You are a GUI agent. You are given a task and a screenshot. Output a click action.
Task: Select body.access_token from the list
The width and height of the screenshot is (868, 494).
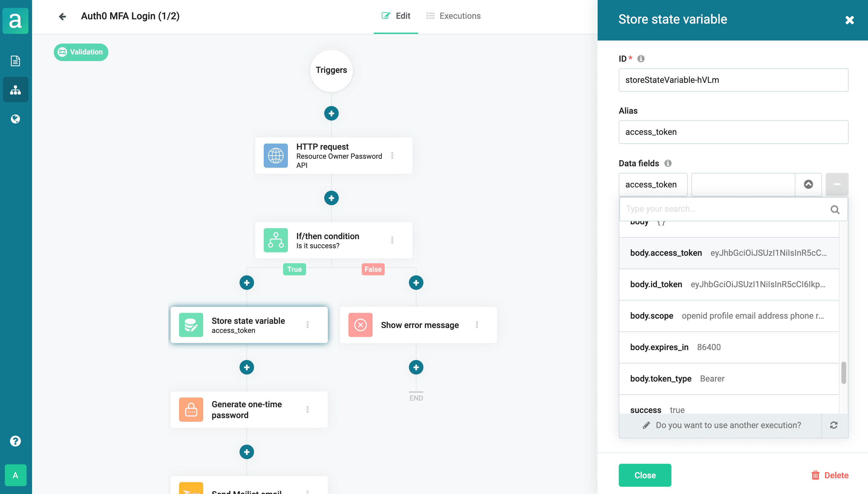pyautogui.click(x=729, y=253)
